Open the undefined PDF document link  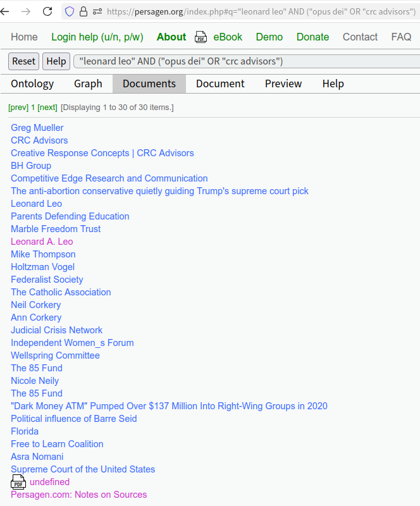pos(50,482)
